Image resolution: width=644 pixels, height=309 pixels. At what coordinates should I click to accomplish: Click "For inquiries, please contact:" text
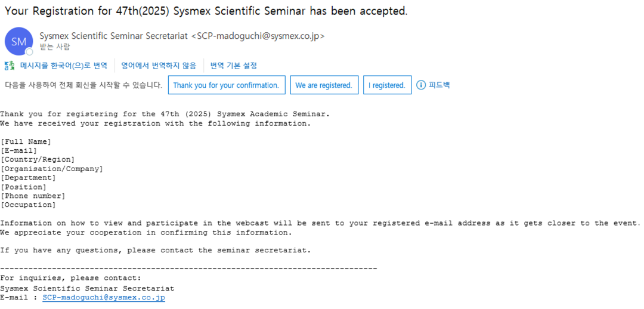point(70,278)
